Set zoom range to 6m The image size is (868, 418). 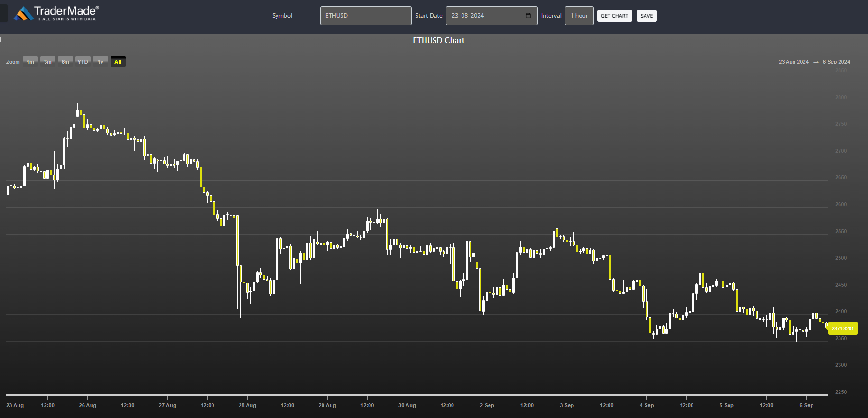[x=65, y=62]
